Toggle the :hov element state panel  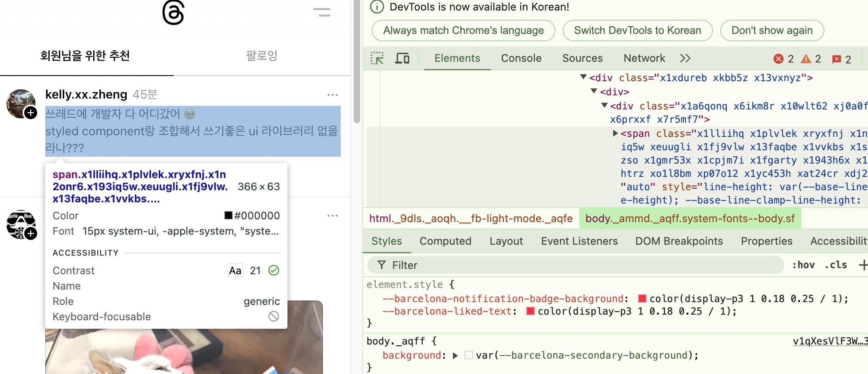803,265
